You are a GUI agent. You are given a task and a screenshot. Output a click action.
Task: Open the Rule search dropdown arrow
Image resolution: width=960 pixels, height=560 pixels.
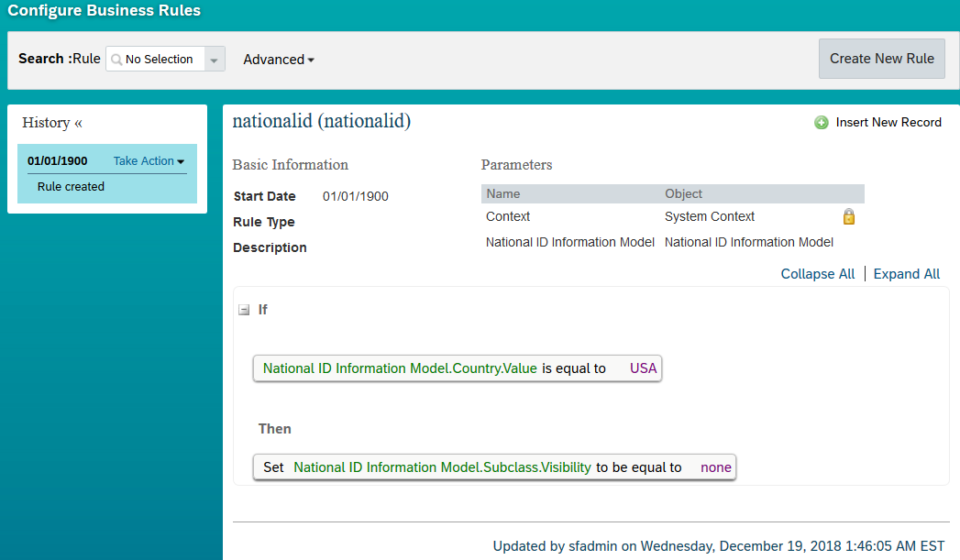pos(215,60)
